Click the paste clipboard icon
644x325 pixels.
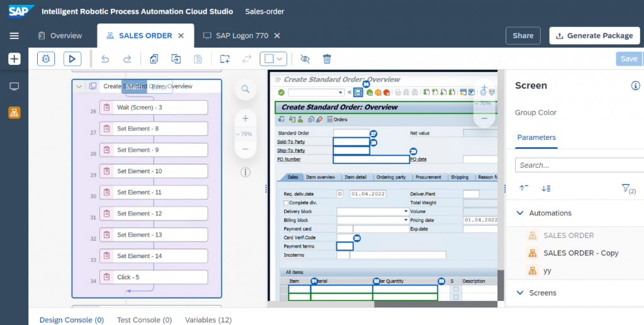click(x=198, y=59)
